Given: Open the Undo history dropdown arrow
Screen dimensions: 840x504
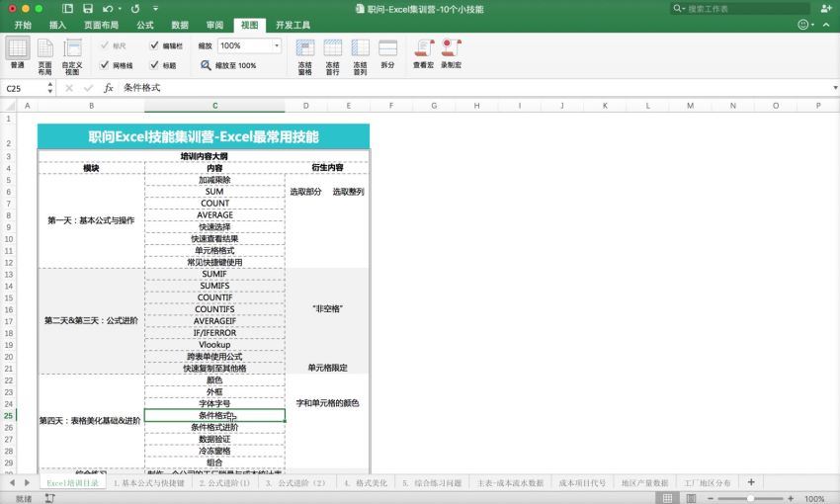Looking at the screenshot, I should click(120, 9).
